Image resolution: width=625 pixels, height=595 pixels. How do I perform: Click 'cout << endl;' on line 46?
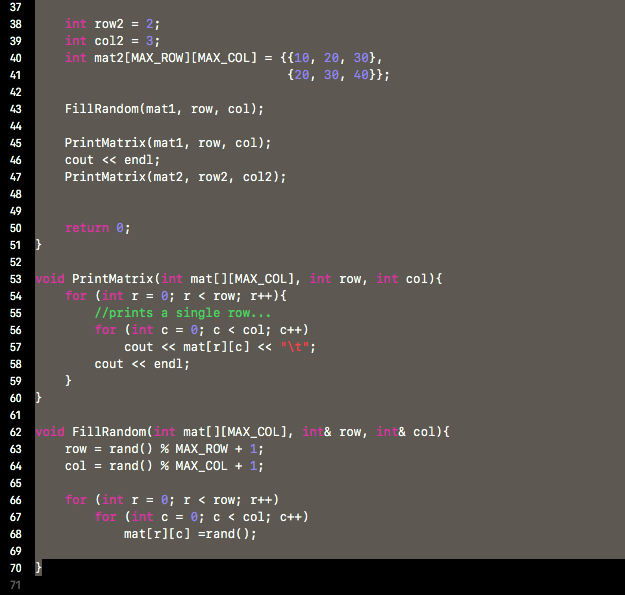click(112, 160)
